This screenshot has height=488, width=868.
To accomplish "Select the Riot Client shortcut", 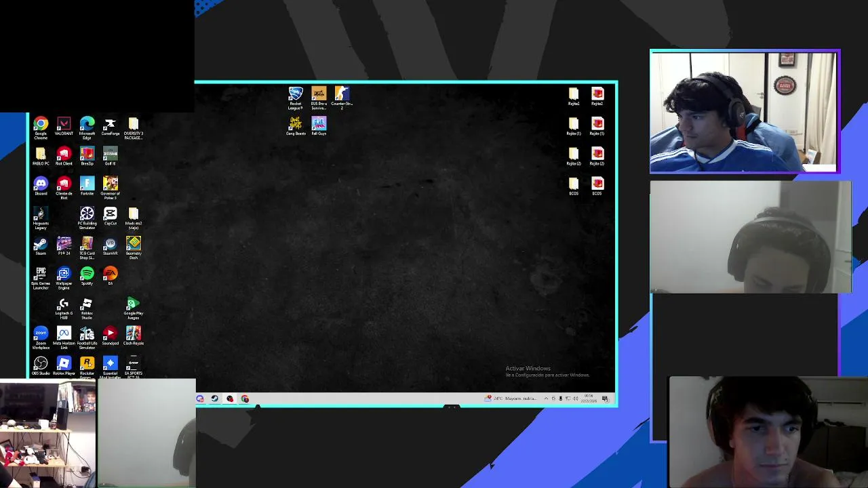I will pos(64,157).
